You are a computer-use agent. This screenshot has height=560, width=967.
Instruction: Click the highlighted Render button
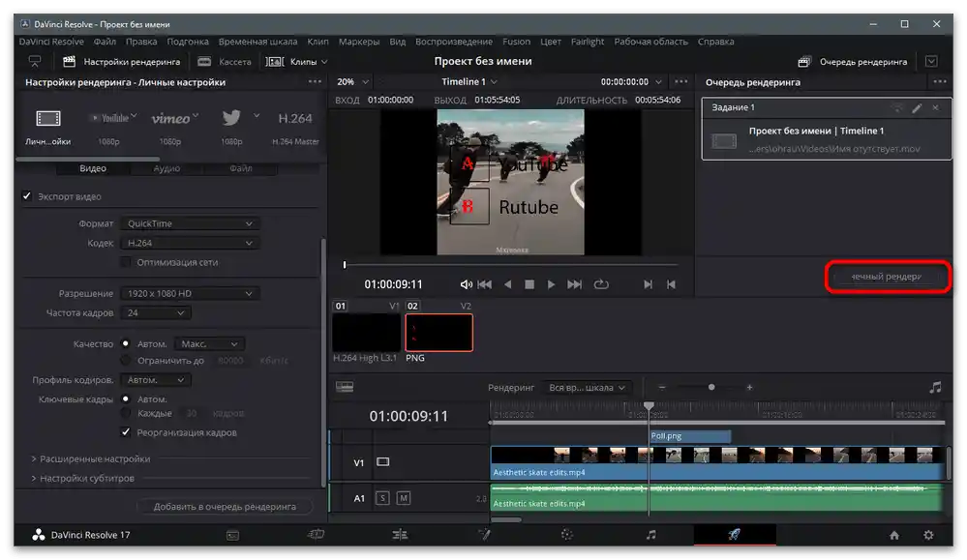click(x=887, y=277)
